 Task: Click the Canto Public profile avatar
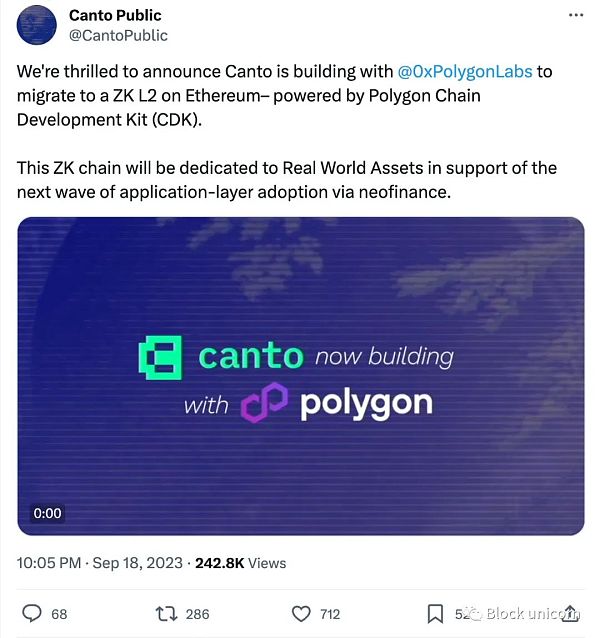[x=36, y=27]
